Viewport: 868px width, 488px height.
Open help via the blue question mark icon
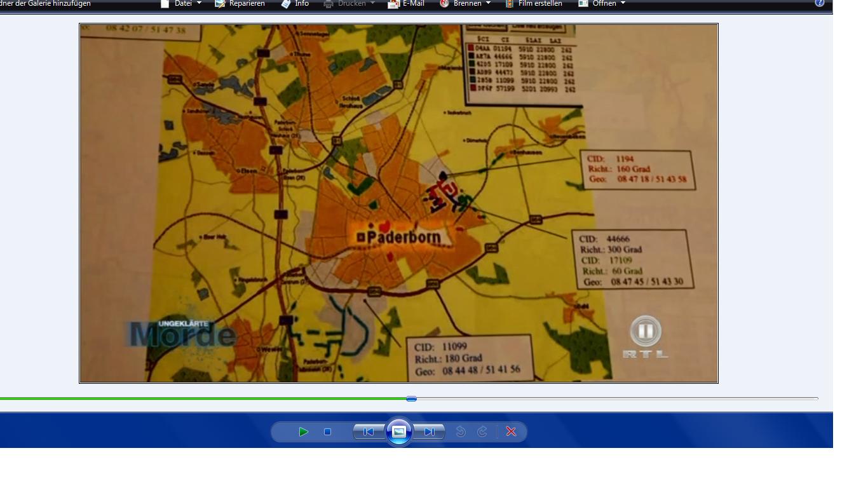[820, 3]
